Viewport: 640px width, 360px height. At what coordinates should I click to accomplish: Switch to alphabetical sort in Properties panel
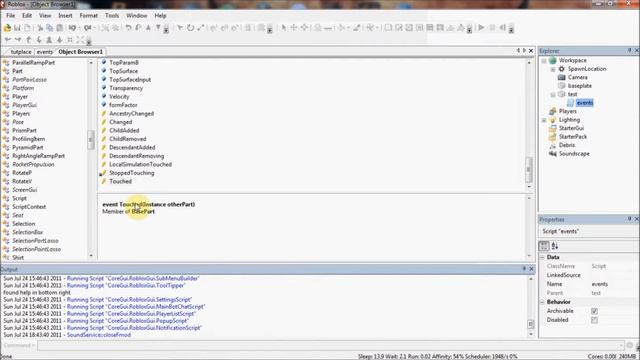[555, 246]
